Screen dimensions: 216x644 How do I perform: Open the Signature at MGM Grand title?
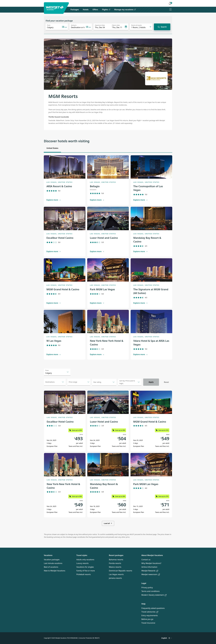point(151,291)
